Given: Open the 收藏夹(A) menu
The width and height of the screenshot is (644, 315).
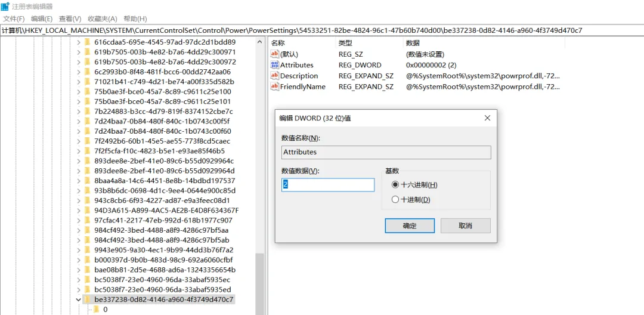Looking at the screenshot, I should click(x=103, y=18).
